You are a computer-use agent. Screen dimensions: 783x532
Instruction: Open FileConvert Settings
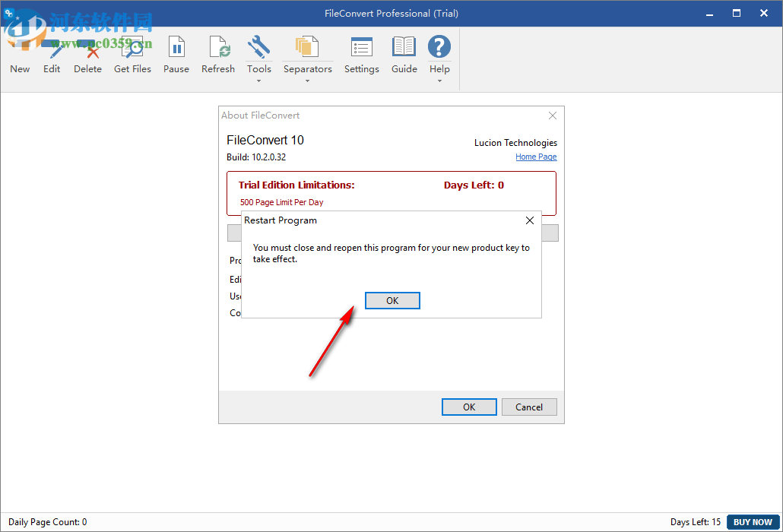coord(361,47)
